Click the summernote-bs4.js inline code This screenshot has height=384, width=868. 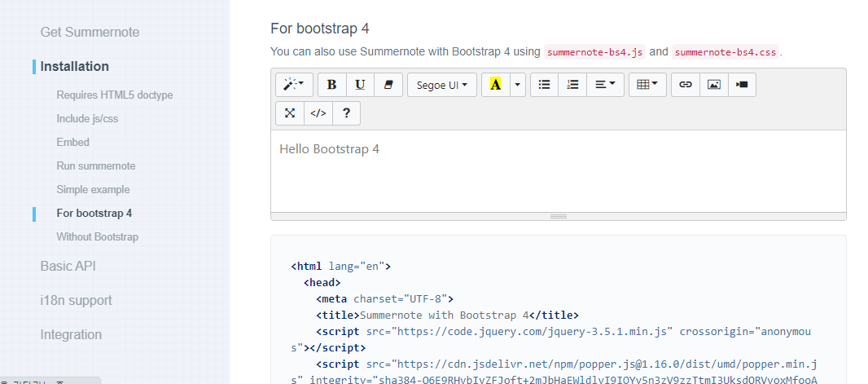click(594, 52)
